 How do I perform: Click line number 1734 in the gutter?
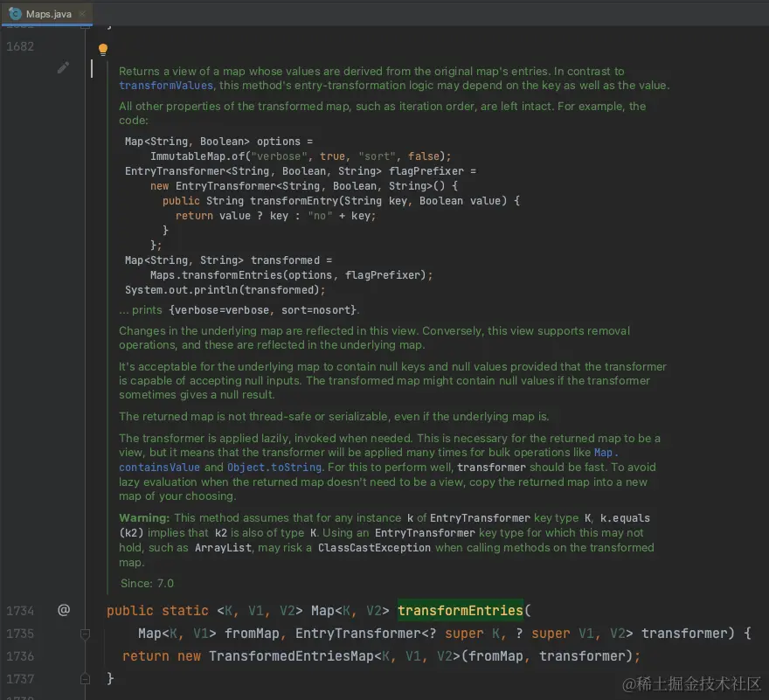[x=20, y=611]
